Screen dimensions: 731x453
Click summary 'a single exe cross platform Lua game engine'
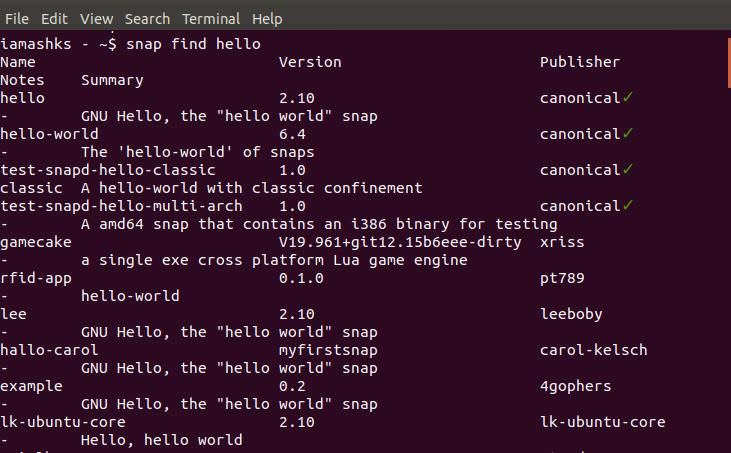click(274, 260)
